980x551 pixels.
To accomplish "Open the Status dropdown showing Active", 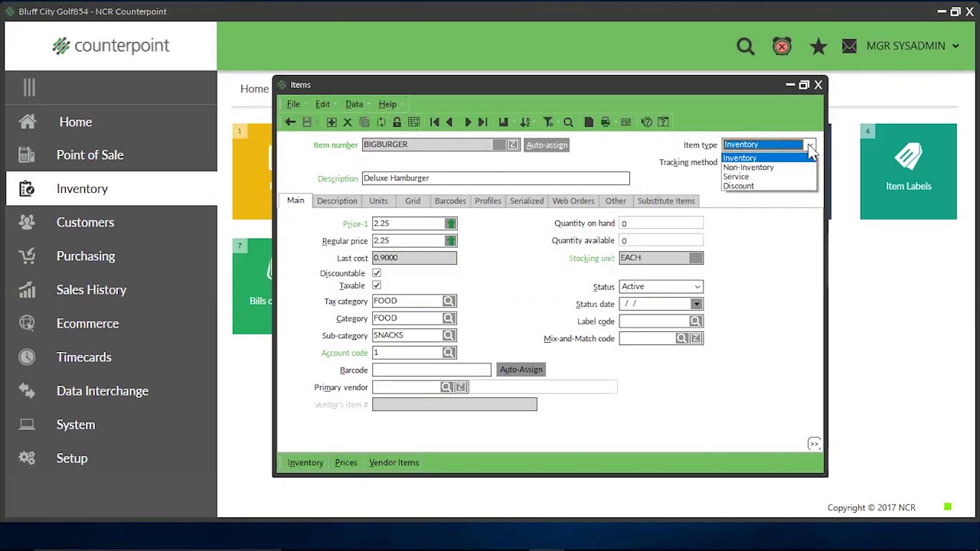I will coord(661,287).
